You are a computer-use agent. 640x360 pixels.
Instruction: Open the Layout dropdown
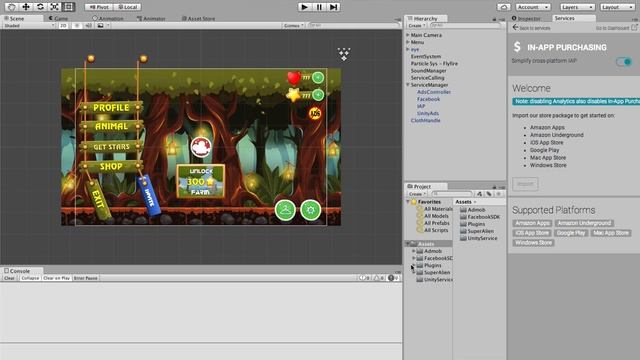(x=617, y=7)
